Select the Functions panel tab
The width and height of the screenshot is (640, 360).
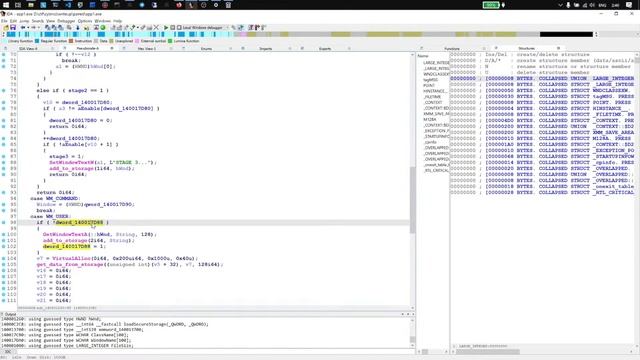[452, 49]
